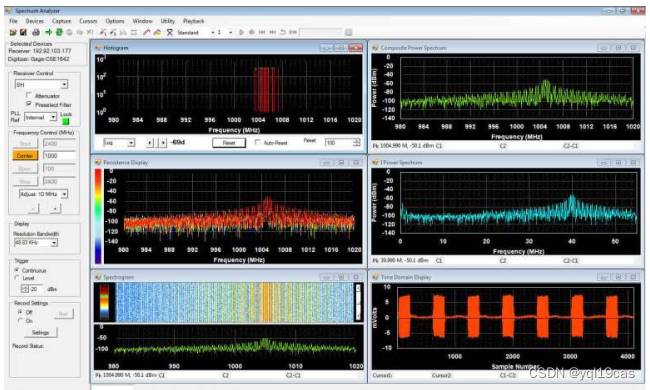Open the Capture menu
Image resolution: width=650 pixels, height=390 pixels.
[61, 21]
